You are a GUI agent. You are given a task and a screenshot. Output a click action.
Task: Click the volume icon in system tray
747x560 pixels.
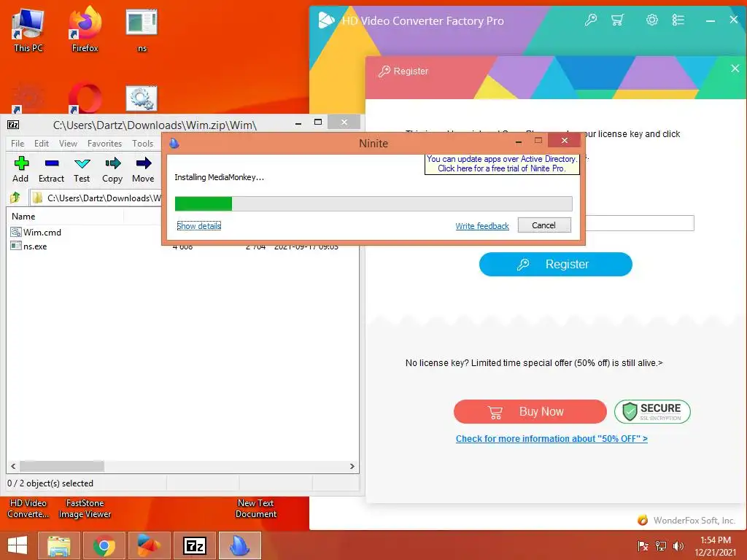click(x=678, y=546)
